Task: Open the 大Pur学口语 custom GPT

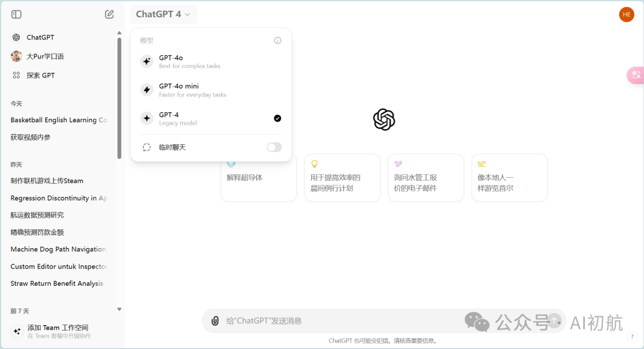Action: click(45, 56)
